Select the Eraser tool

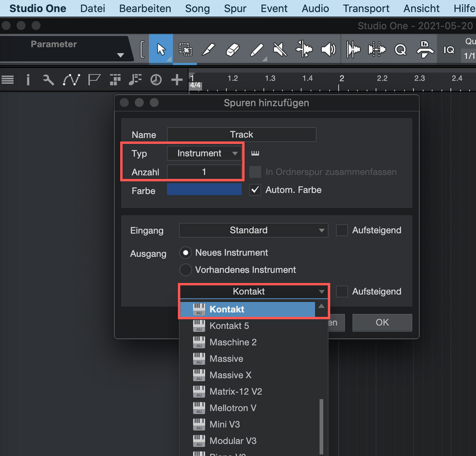[233, 49]
